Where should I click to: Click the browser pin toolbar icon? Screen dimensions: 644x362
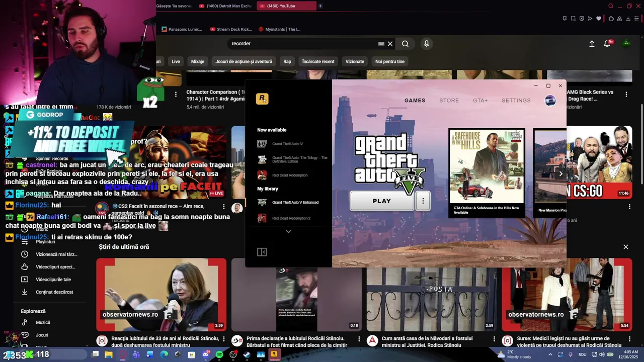click(565, 19)
